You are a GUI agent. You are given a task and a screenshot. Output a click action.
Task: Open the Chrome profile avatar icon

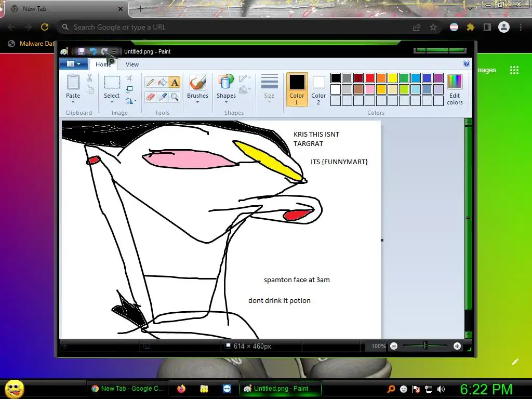tap(504, 27)
